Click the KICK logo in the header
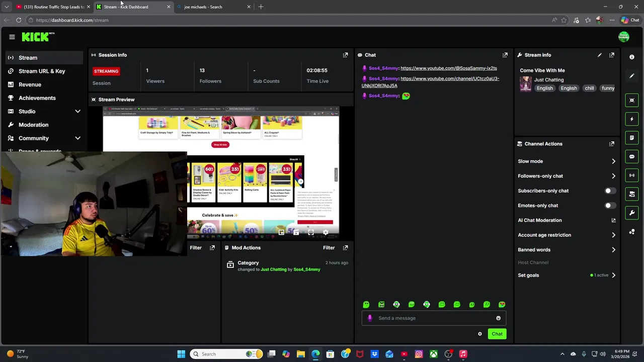Image resolution: width=644 pixels, height=362 pixels. [x=38, y=37]
